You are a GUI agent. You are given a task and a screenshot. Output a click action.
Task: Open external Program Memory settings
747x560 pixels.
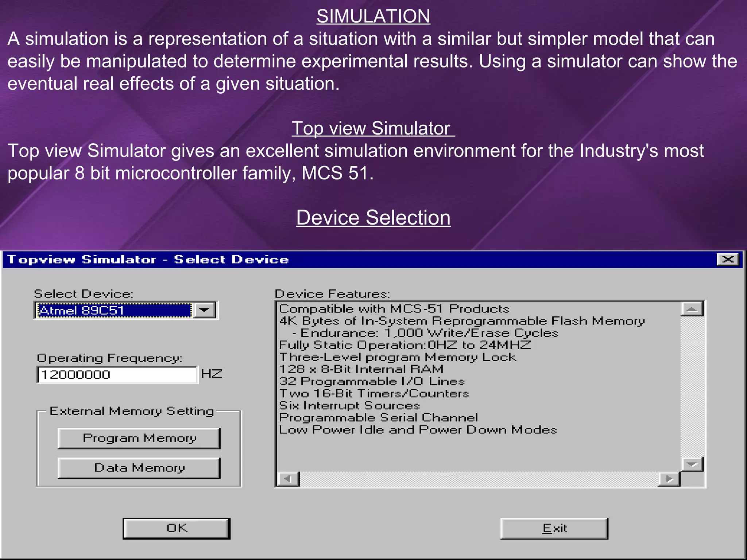pos(139,438)
